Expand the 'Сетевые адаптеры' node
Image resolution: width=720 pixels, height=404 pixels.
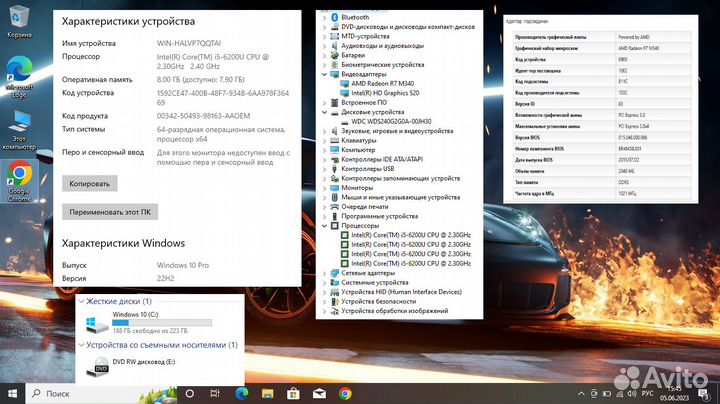tap(324, 273)
